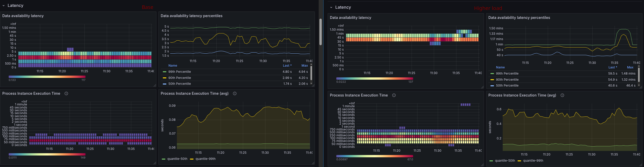Sort Higher load percentiles legend by Max
This screenshot has height=167, width=644.
tap(630, 67)
